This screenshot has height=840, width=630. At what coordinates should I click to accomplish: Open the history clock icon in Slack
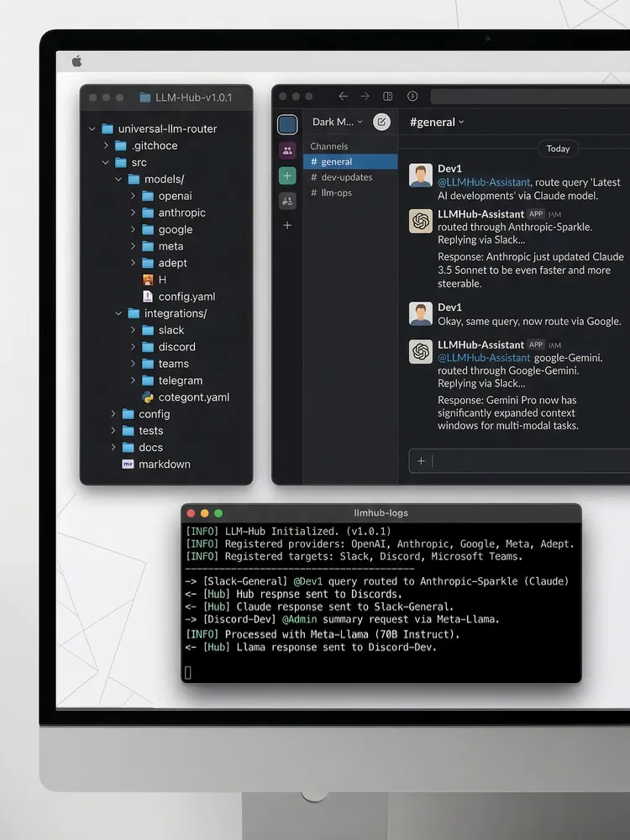412,96
